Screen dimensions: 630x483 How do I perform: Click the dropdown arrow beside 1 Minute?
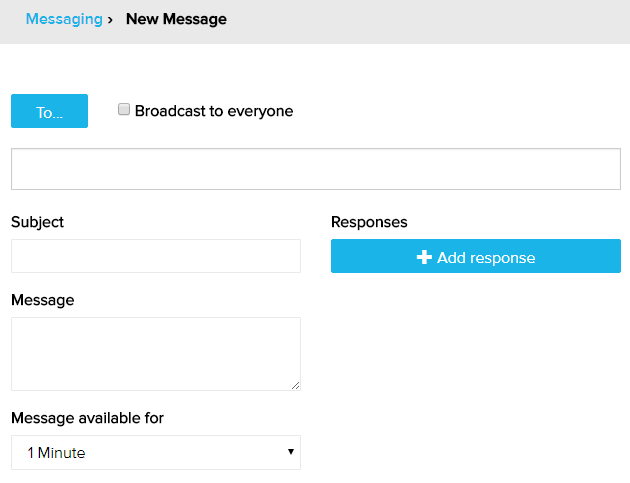click(291, 452)
